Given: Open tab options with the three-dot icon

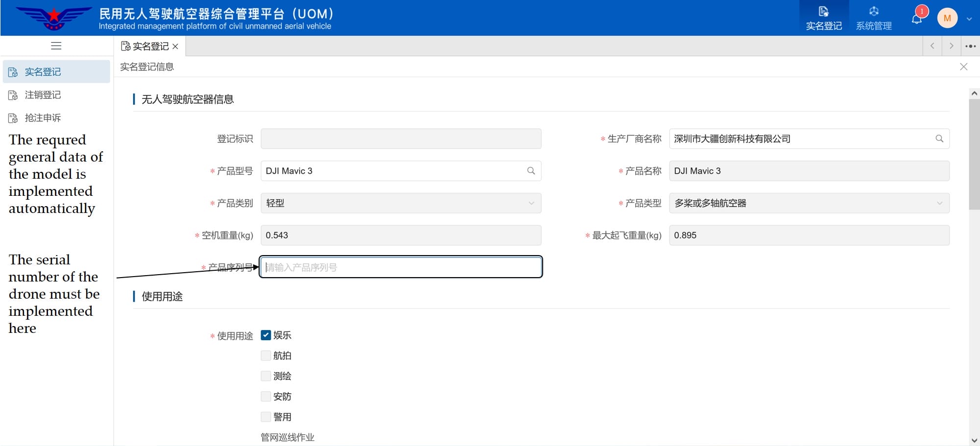Looking at the screenshot, I should [970, 46].
